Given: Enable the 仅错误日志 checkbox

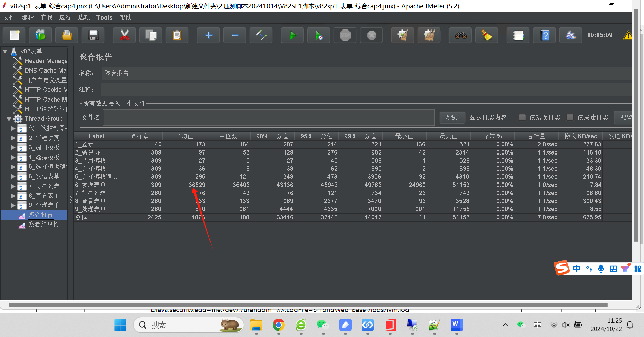Looking at the screenshot, I should 522,117.
